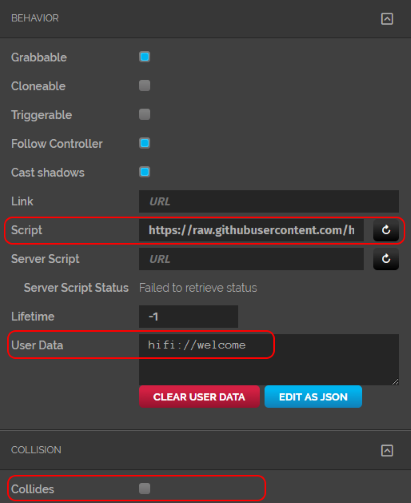
Task: Grab the User Data resize handle
Action: pyautogui.click(x=395, y=382)
